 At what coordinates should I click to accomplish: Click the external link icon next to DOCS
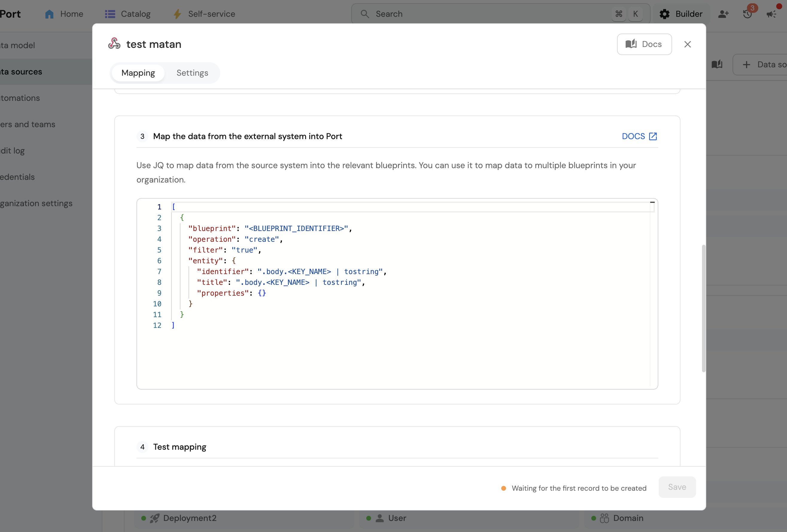[x=653, y=136]
